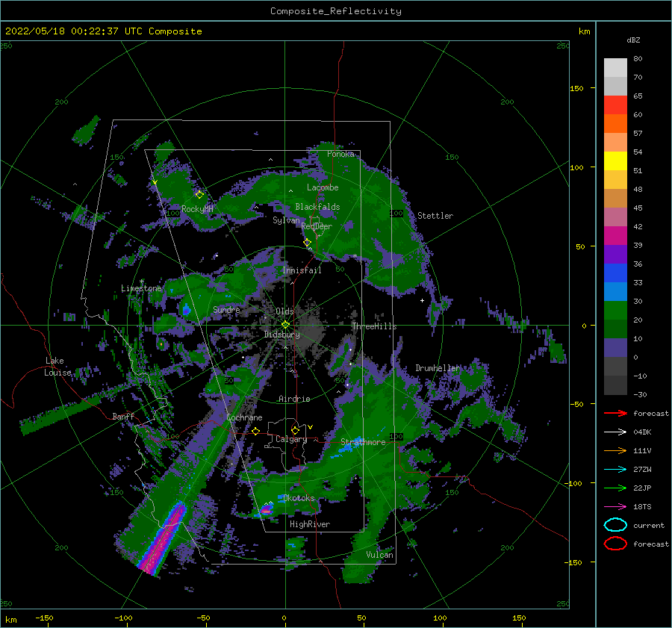Select the red 60-65 dBZ legend swatch
Viewport: 672px width, 628px height.
point(615,105)
